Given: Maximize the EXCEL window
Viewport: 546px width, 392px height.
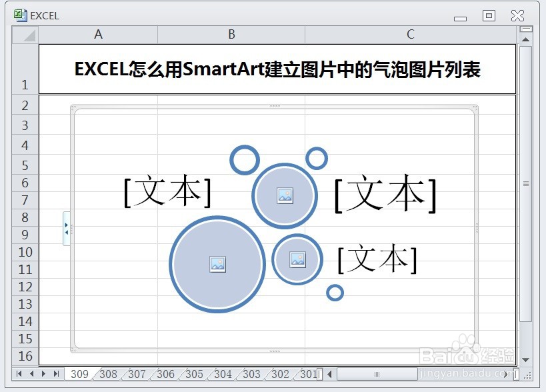Looking at the screenshot, I should coord(489,15).
